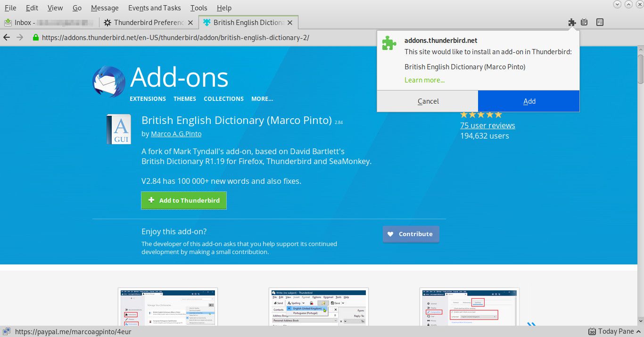
Task: Open the 75 user reviews link
Action: tap(487, 125)
